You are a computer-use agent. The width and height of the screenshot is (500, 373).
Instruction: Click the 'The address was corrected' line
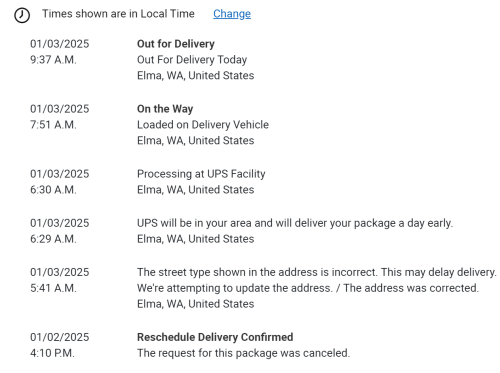[x=411, y=288]
